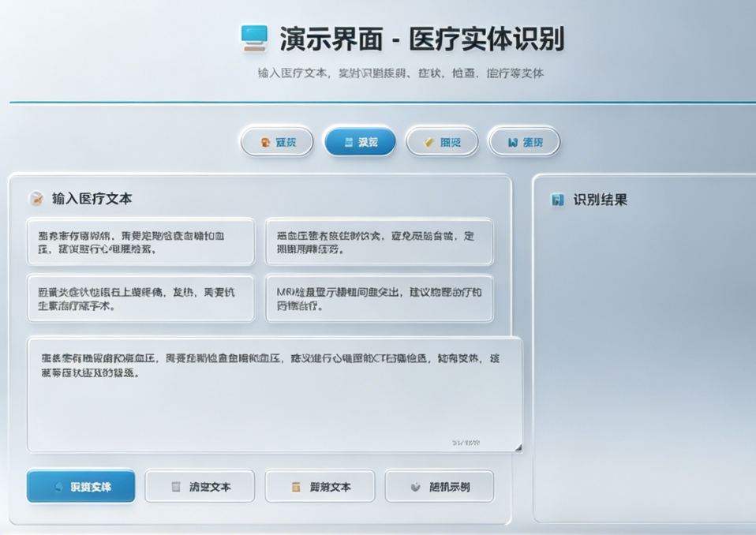This screenshot has height=535, width=756.
Task: Click the 清空文本 button with trash icon
Action: pyautogui.click(x=200, y=487)
